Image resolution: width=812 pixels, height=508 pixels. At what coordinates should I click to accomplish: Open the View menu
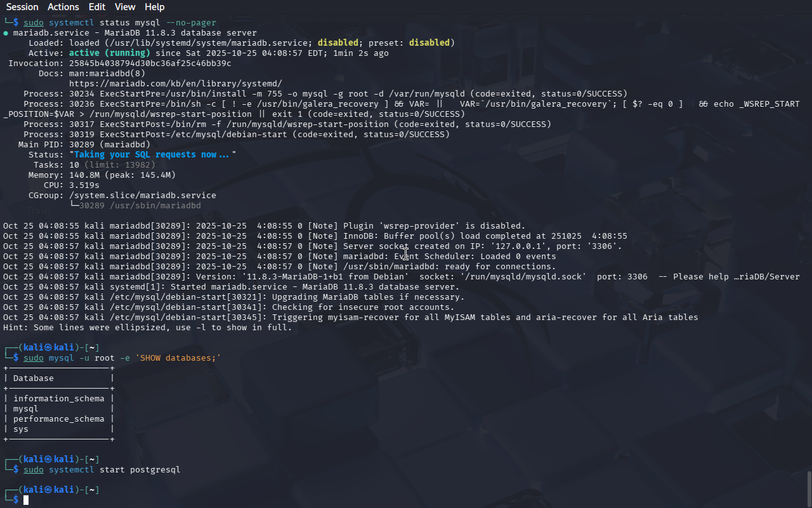pos(125,7)
